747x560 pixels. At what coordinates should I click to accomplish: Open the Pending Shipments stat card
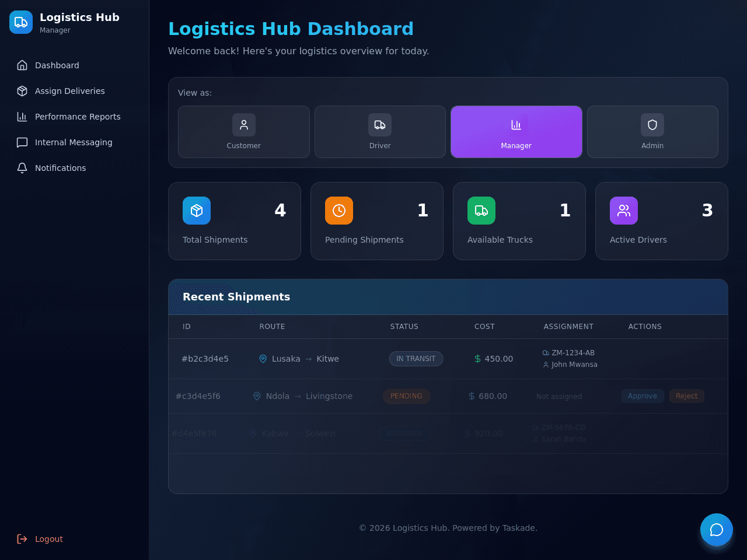click(x=377, y=221)
